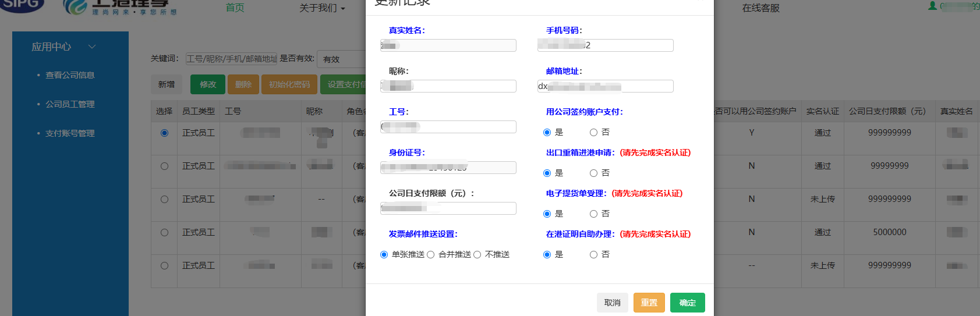This screenshot has width=980, height=316.
Task: Click the 取消 button in dialog
Action: (x=613, y=303)
